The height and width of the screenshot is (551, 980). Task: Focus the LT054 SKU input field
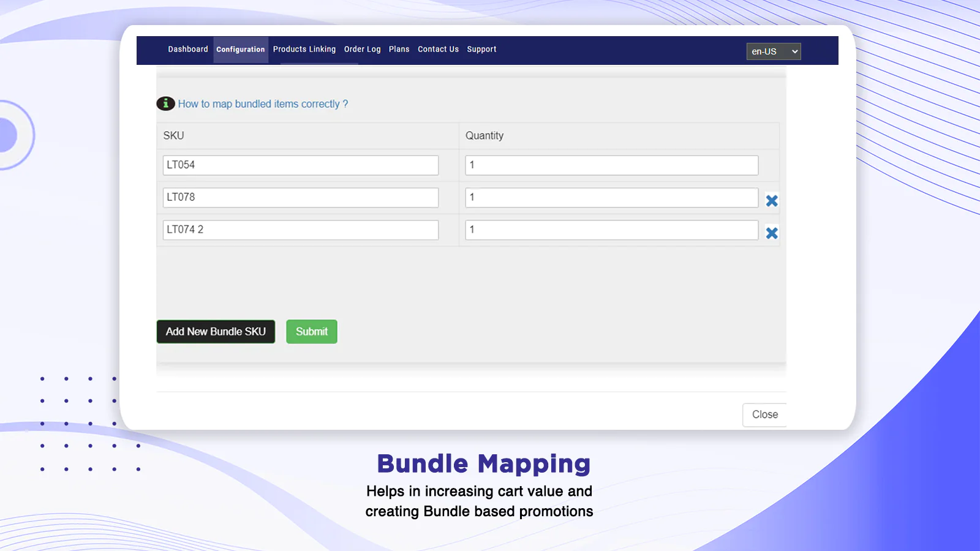click(300, 165)
